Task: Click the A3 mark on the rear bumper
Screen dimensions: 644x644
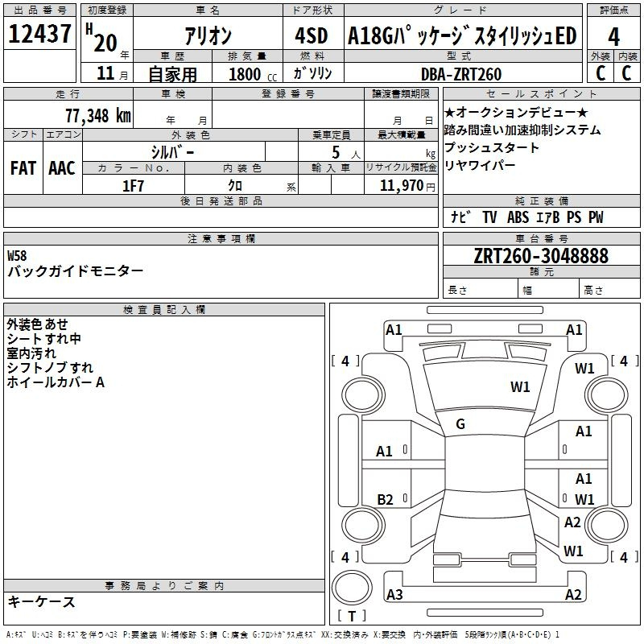Action: pyautogui.click(x=394, y=595)
